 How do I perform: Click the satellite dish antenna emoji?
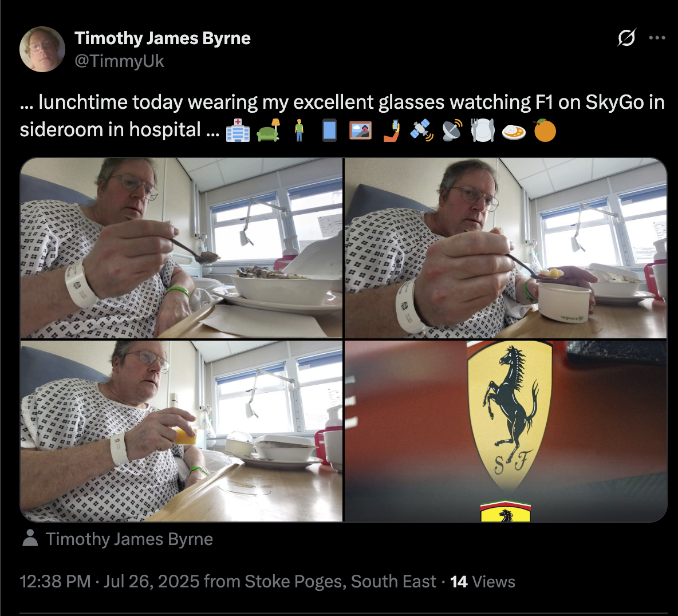point(453,131)
